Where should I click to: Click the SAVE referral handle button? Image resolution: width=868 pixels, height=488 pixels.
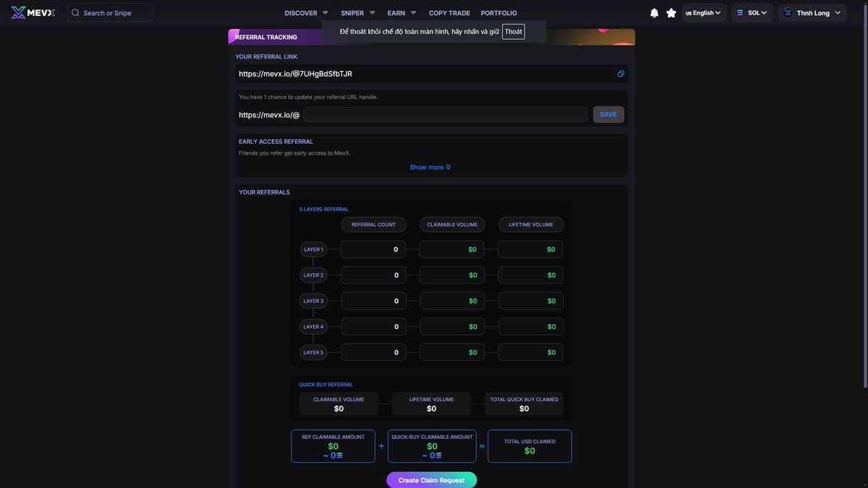point(608,114)
